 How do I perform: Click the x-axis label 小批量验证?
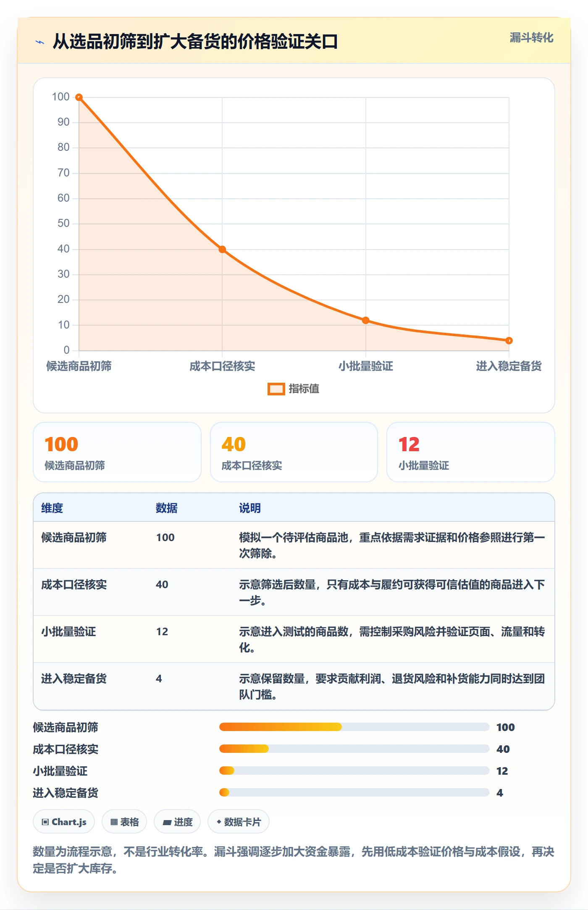[x=366, y=366]
